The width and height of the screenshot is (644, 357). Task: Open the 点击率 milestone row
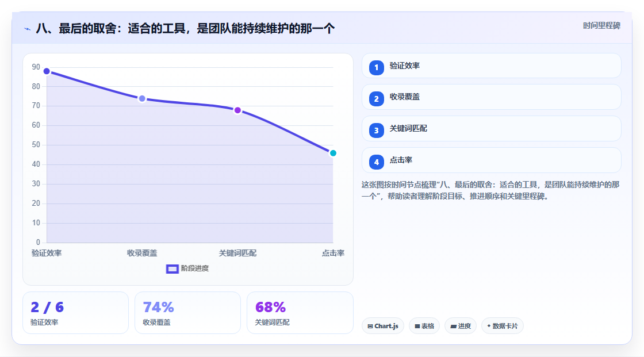491,160
